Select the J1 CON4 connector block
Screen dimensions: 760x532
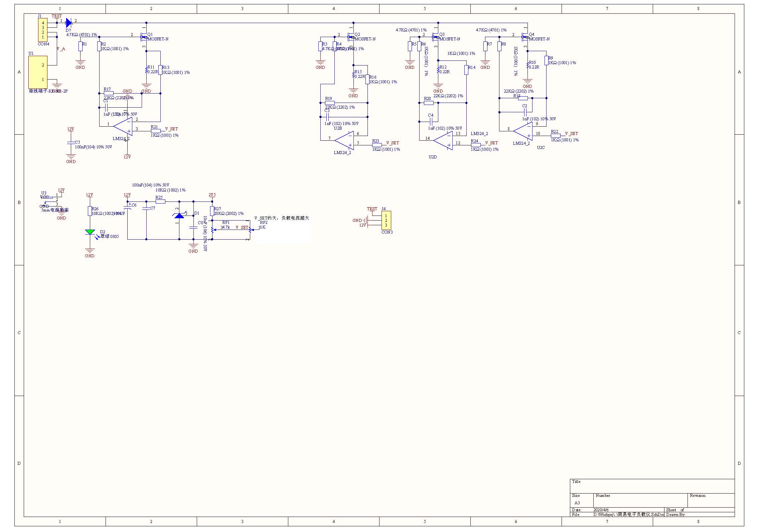43,30
